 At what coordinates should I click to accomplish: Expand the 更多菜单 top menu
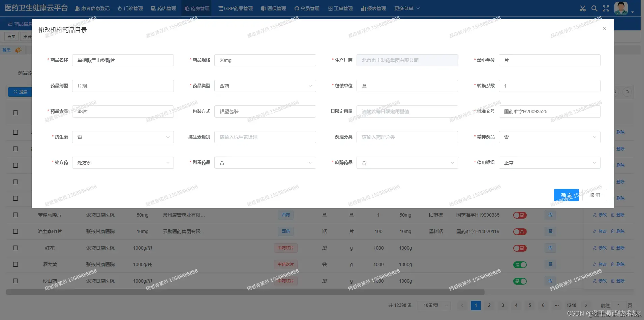[x=407, y=8]
